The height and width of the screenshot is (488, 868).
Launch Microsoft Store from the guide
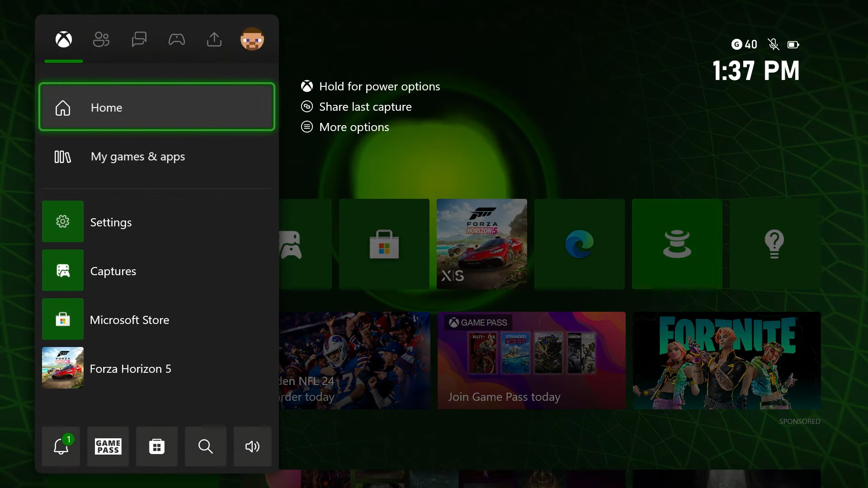click(x=156, y=319)
